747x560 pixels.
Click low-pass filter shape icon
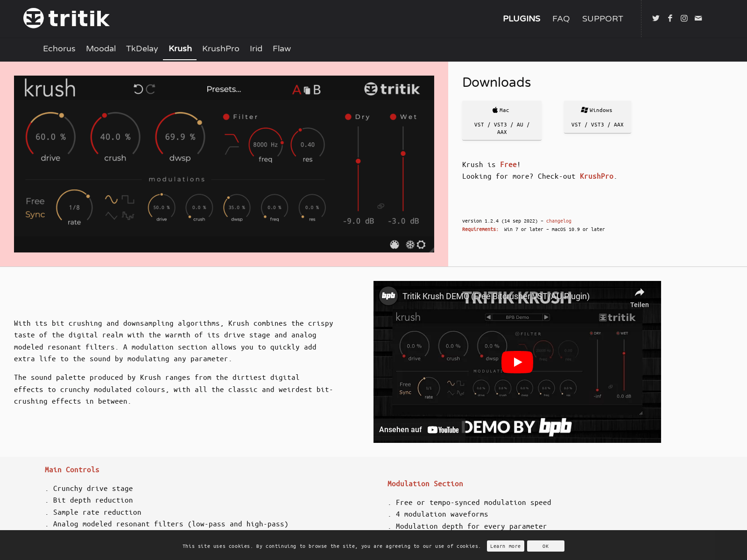pyautogui.click(x=232, y=138)
